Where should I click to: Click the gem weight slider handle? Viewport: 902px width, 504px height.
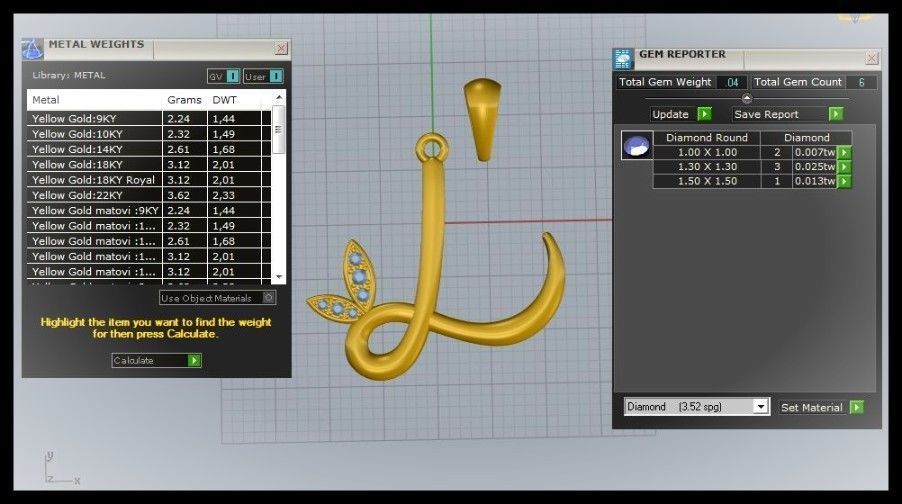(x=747, y=98)
